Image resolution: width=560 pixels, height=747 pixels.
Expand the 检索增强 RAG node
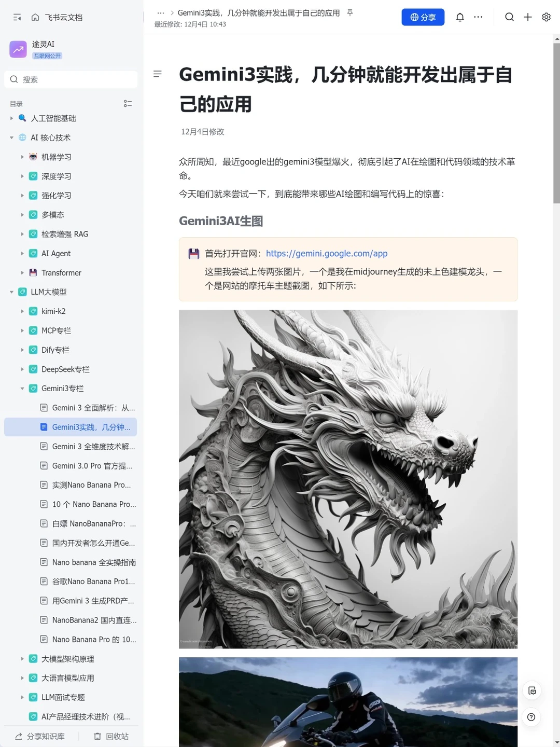[22, 234]
